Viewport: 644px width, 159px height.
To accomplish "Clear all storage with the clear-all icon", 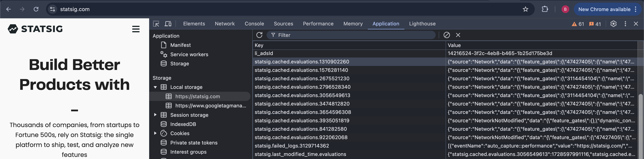I will [447, 35].
